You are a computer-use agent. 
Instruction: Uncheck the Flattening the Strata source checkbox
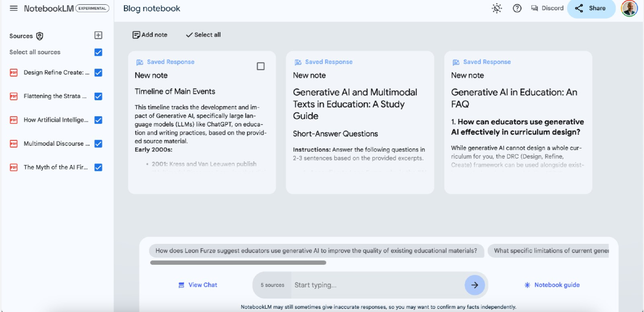tap(98, 96)
